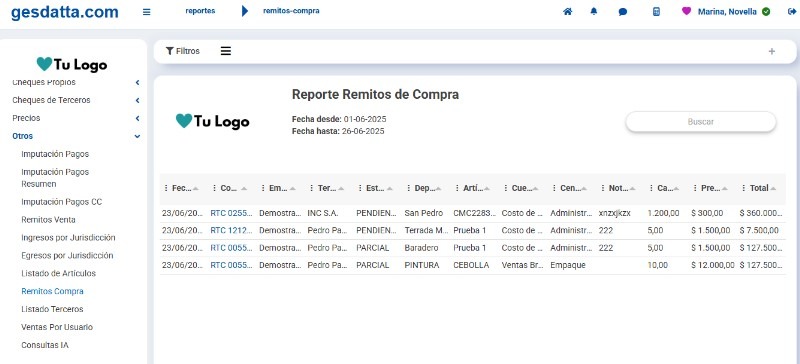Open the three-line menu next to Filtros
Image resolution: width=800 pixels, height=364 pixels.
(226, 51)
